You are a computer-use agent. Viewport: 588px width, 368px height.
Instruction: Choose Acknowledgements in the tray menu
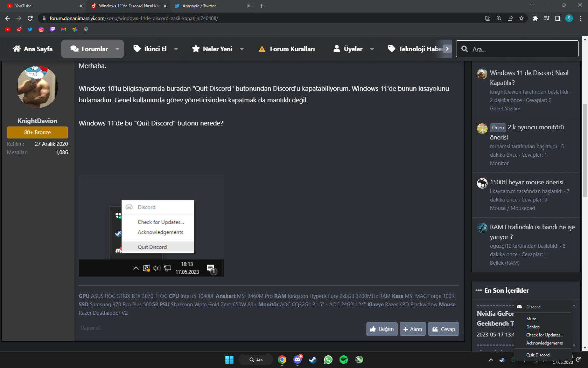pos(542,343)
